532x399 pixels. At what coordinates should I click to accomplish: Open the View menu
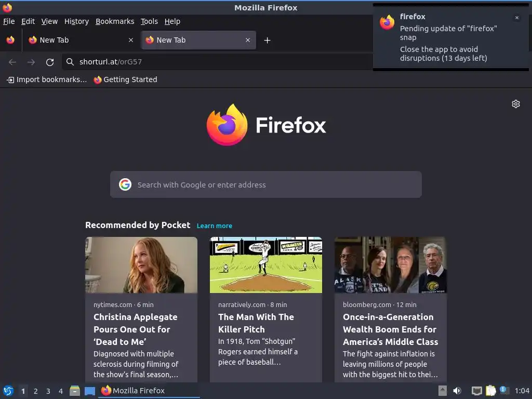coord(49,21)
